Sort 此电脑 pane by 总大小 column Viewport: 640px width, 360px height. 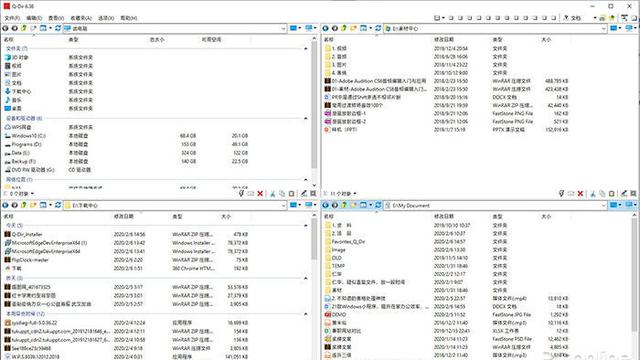(157, 40)
